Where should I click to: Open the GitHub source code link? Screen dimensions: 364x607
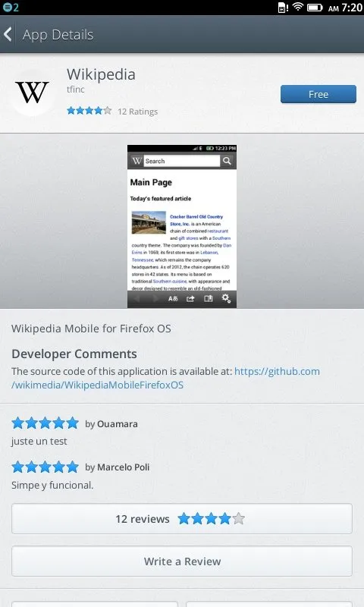click(165, 378)
